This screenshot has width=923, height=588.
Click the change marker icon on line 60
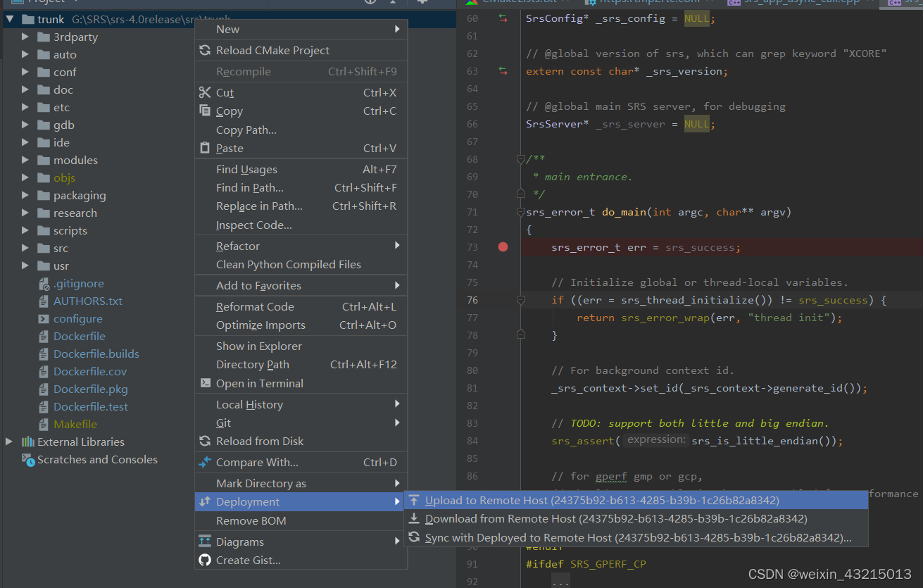[x=503, y=18]
